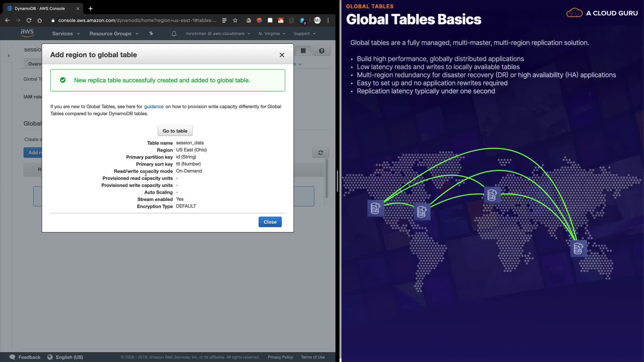Expand the Services dropdown
The width and height of the screenshot is (644, 362).
(66, 34)
